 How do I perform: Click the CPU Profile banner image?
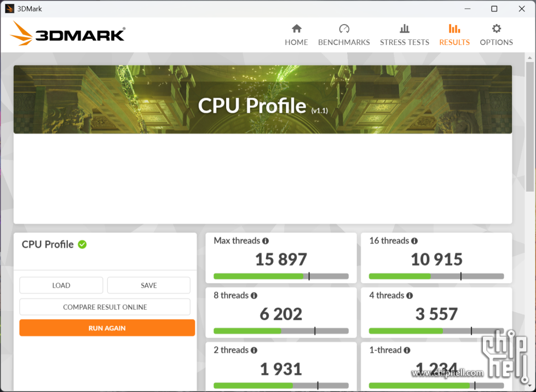coord(263,100)
